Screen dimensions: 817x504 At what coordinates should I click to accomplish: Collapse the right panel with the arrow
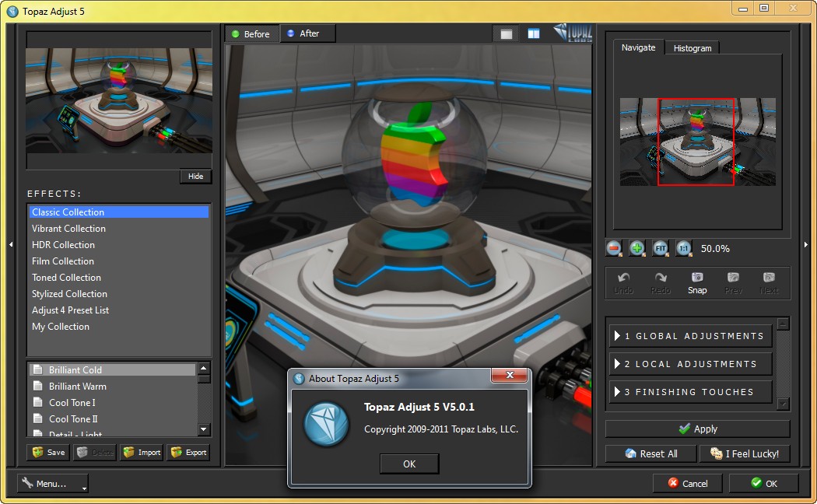coord(806,244)
